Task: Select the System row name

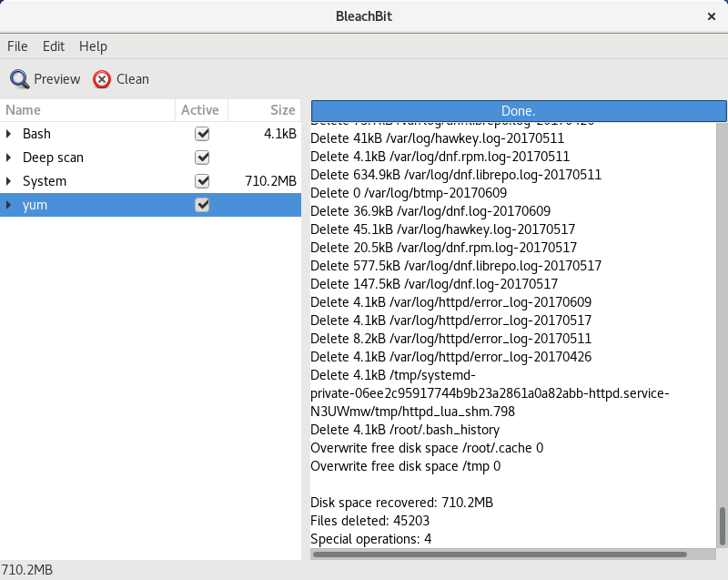Action: (45, 181)
